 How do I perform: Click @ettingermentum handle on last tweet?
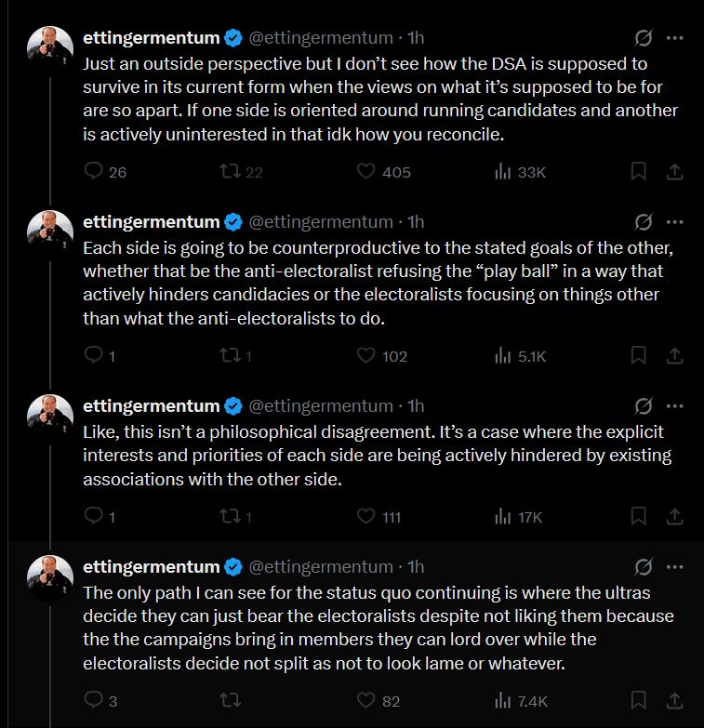pyautogui.click(x=321, y=567)
